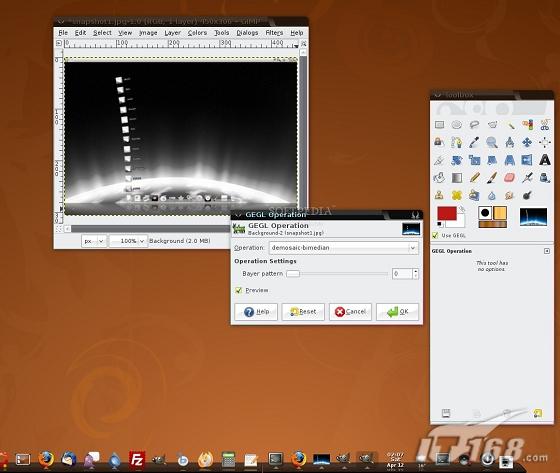The width and height of the screenshot is (560, 473).
Task: Open the 100% zoom dropdown
Action: point(128,241)
